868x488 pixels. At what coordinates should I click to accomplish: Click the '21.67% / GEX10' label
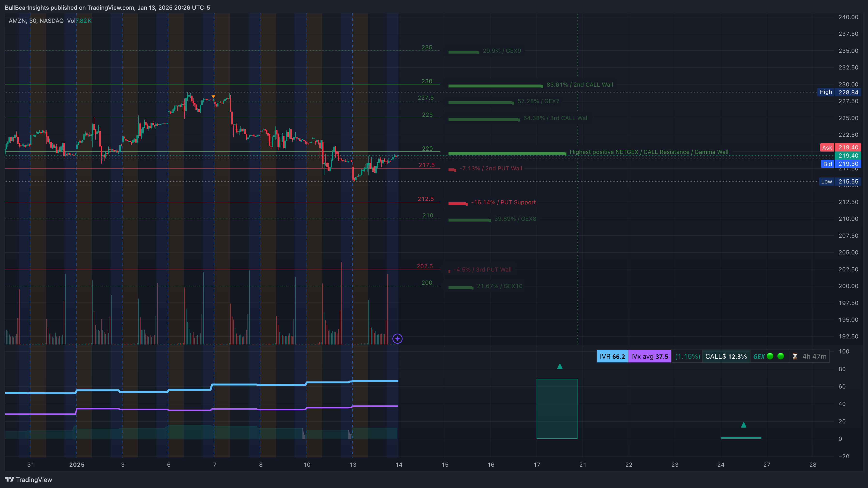coord(499,286)
